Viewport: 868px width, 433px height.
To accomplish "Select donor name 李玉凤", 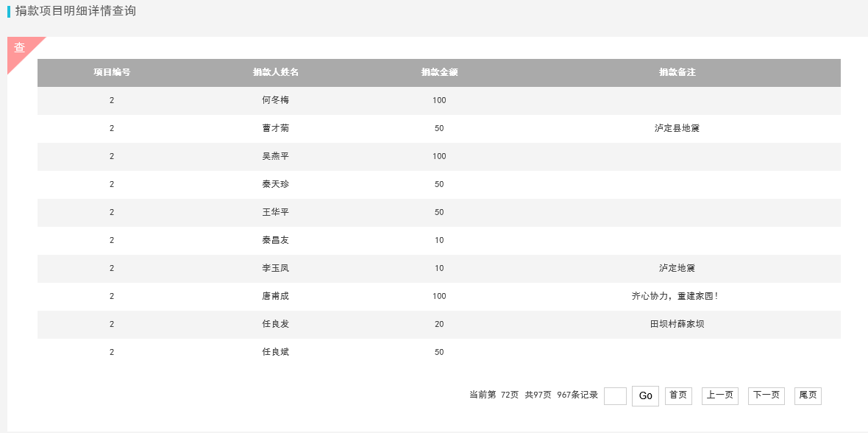I will (276, 268).
